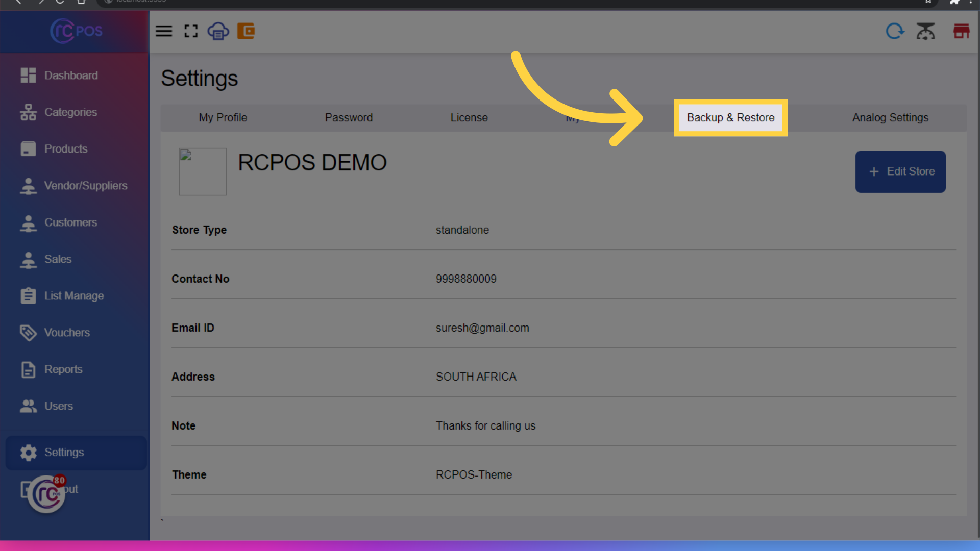Open the cloud printer icon

(x=218, y=31)
